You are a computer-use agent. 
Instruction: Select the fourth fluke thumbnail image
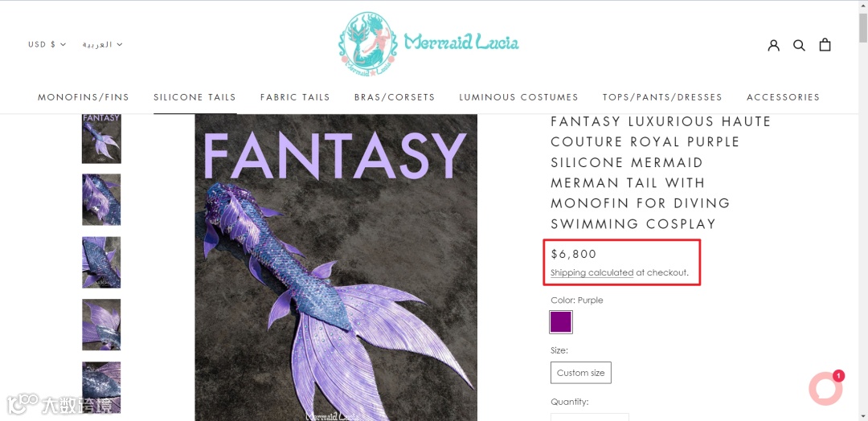click(x=101, y=325)
